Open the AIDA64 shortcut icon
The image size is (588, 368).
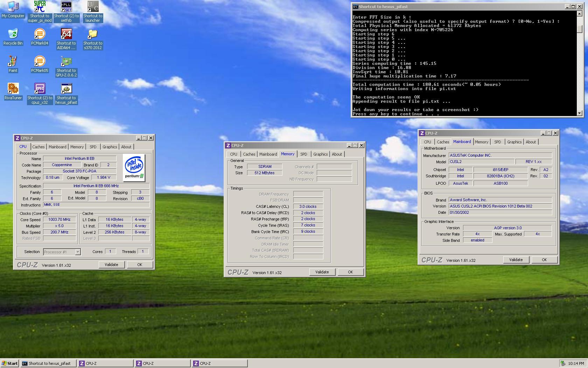pos(66,39)
